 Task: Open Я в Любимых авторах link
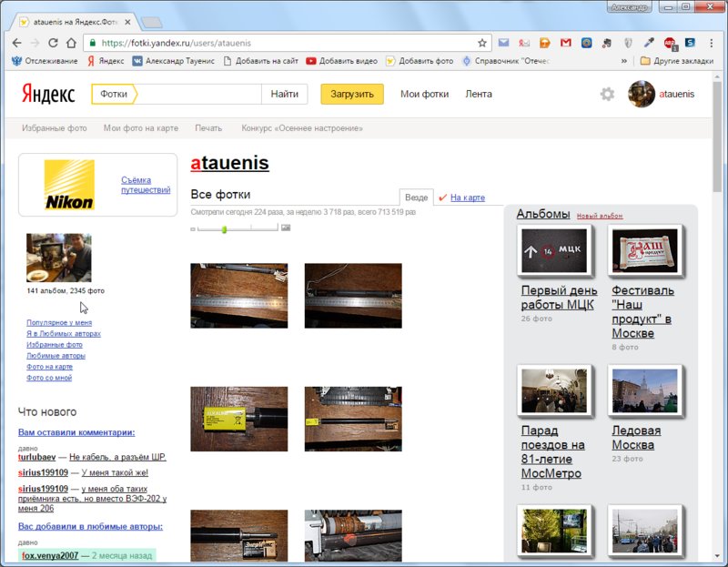pos(64,333)
